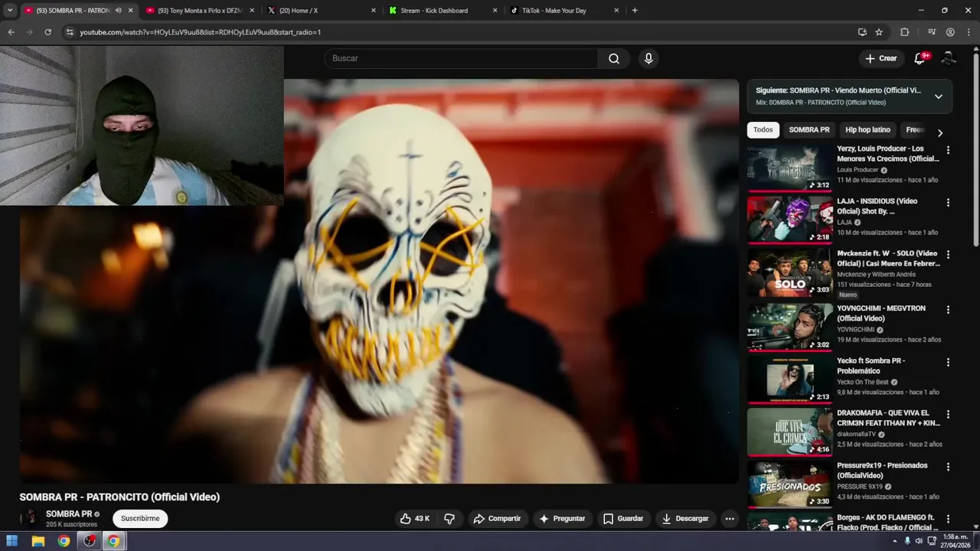Open the notifications bell
The height and width of the screenshot is (551, 980).
pos(920,58)
